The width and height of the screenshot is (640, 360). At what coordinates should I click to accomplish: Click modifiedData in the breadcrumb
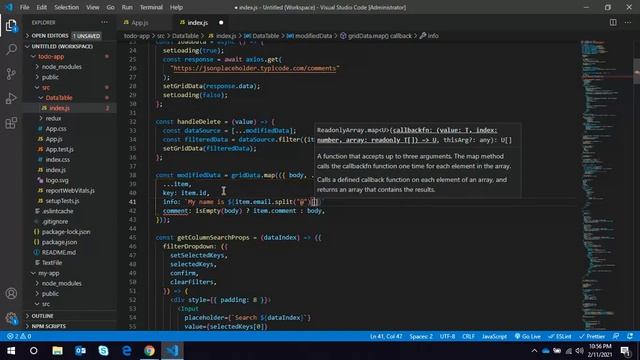click(313, 36)
